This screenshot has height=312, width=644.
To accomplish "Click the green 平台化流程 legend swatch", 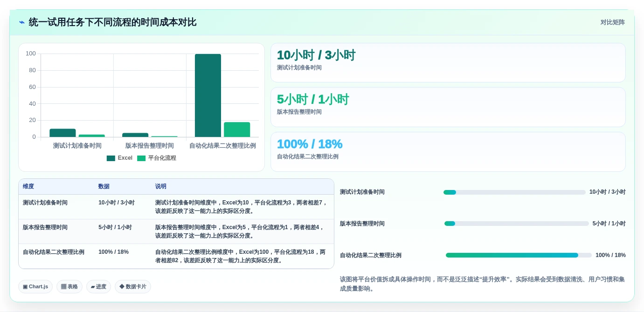I will click(141, 158).
